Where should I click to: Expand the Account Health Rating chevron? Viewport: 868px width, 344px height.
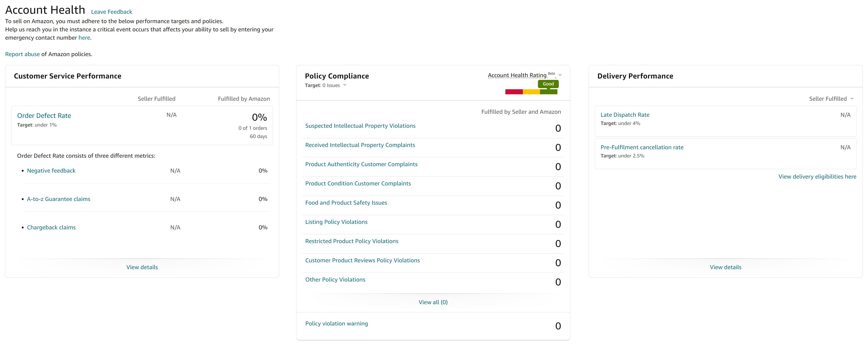(x=560, y=75)
